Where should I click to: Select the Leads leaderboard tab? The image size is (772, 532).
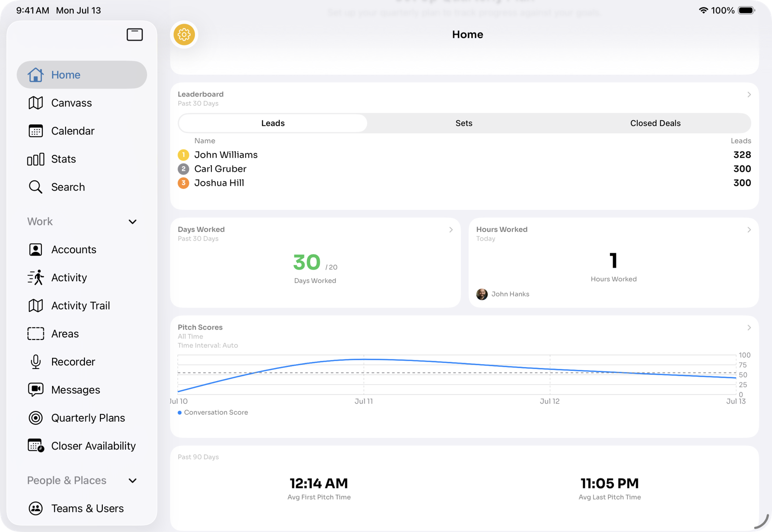pos(273,123)
